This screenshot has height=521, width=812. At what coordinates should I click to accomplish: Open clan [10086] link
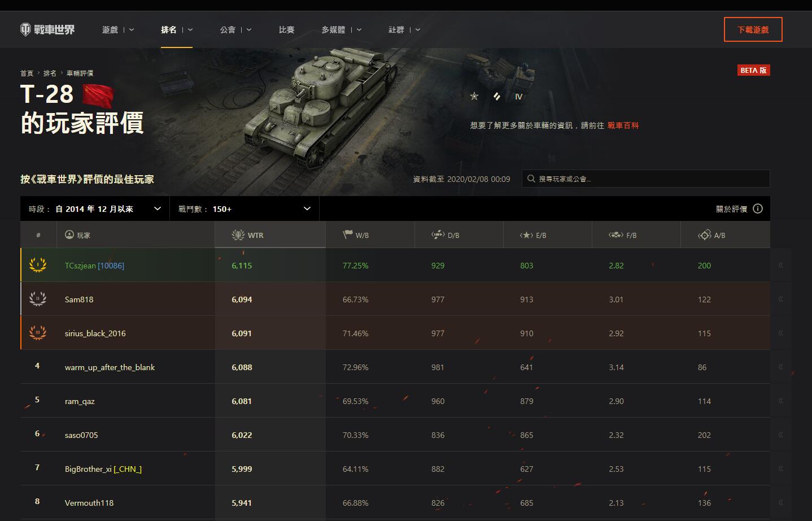point(111,266)
